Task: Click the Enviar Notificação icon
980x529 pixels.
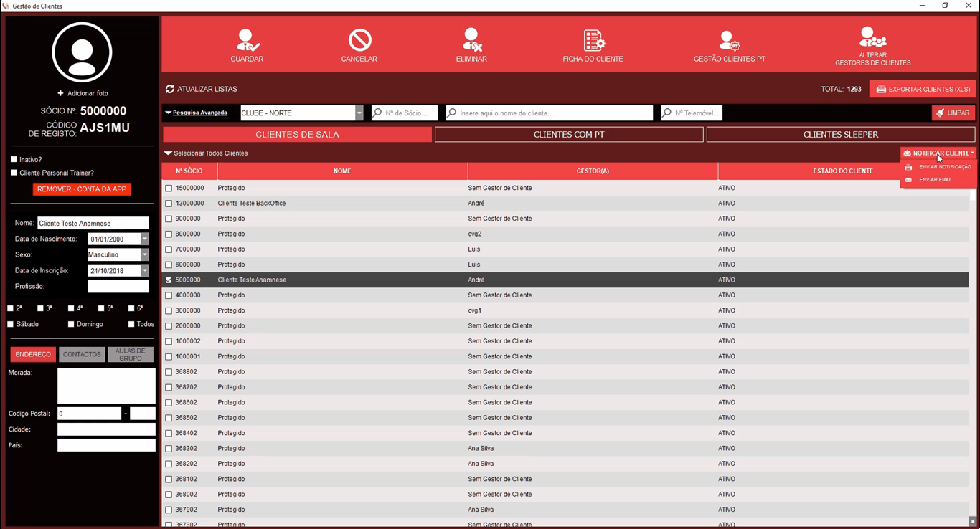Action: coord(908,167)
